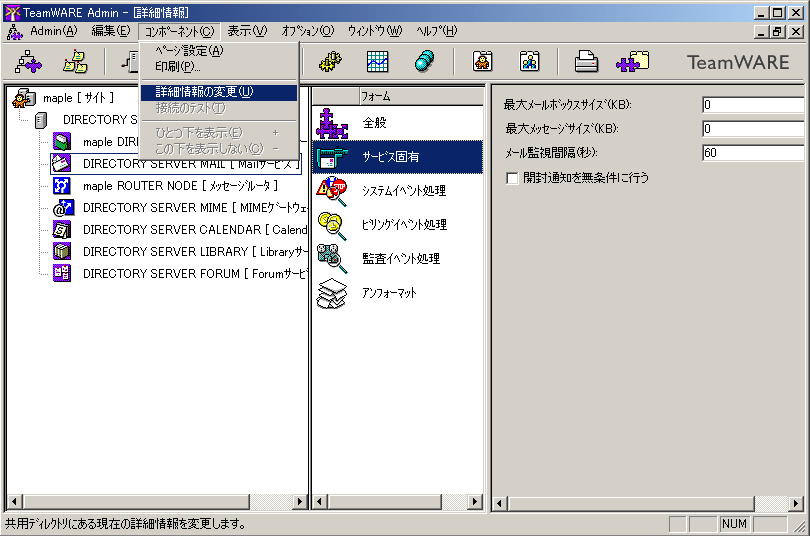
Task: Click the 最大メールボックスサイズ(KB) input field
Action: tap(753, 105)
